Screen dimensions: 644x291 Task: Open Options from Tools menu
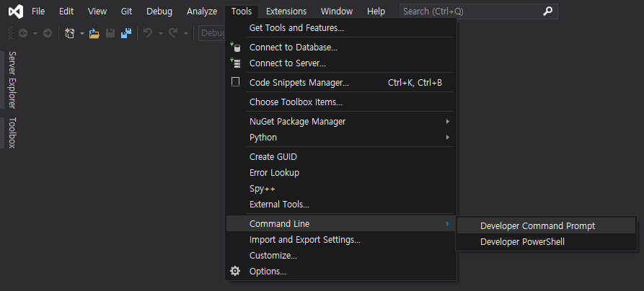[341, 272]
